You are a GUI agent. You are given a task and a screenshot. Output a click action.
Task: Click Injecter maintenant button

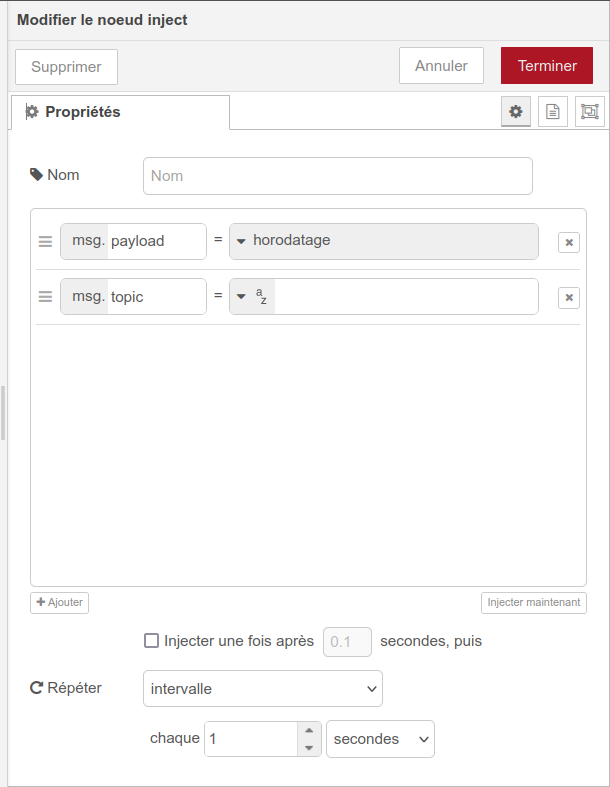533,603
